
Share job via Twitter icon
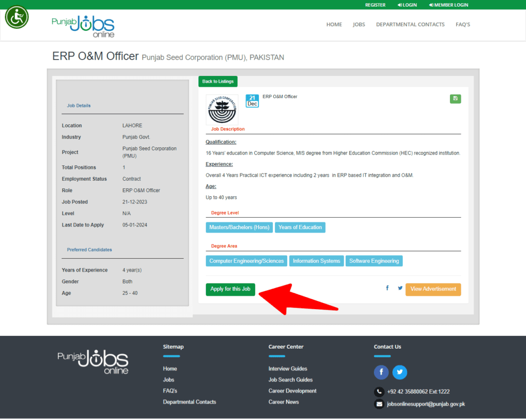[400, 288]
